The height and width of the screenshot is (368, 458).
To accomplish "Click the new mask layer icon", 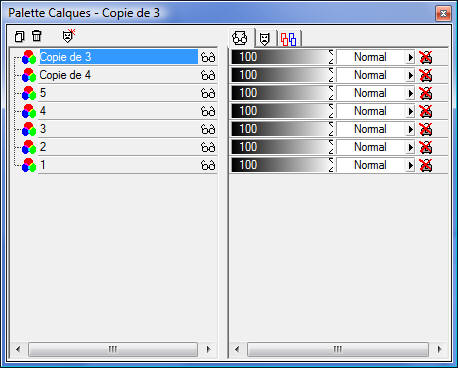I will [69, 36].
